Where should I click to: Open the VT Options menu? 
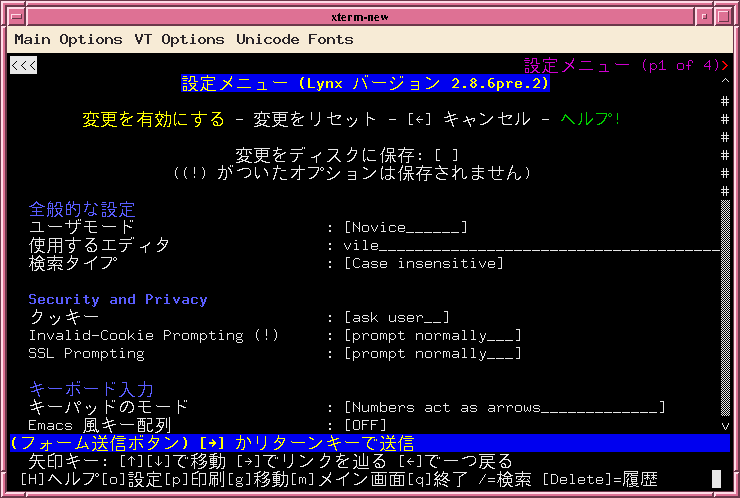(x=180, y=39)
